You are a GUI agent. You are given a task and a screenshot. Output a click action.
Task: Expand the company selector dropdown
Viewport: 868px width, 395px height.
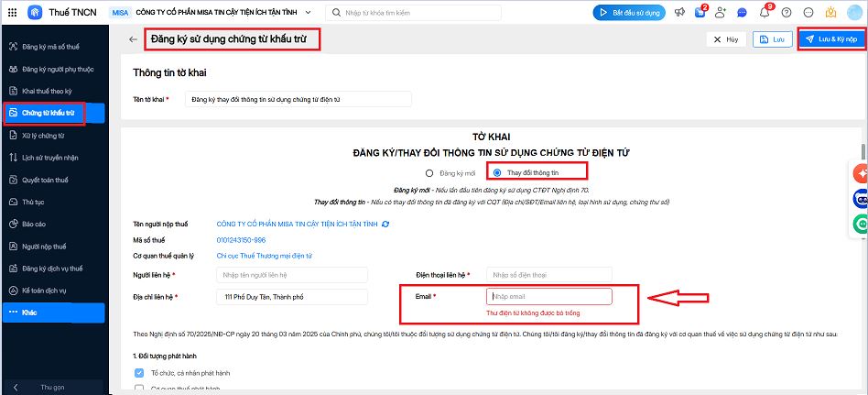308,12
